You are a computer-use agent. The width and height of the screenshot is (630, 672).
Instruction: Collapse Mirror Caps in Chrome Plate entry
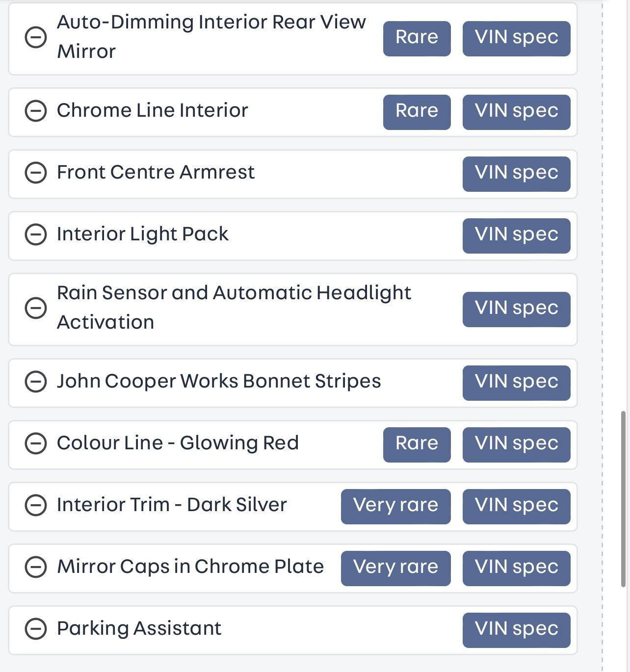(x=36, y=567)
